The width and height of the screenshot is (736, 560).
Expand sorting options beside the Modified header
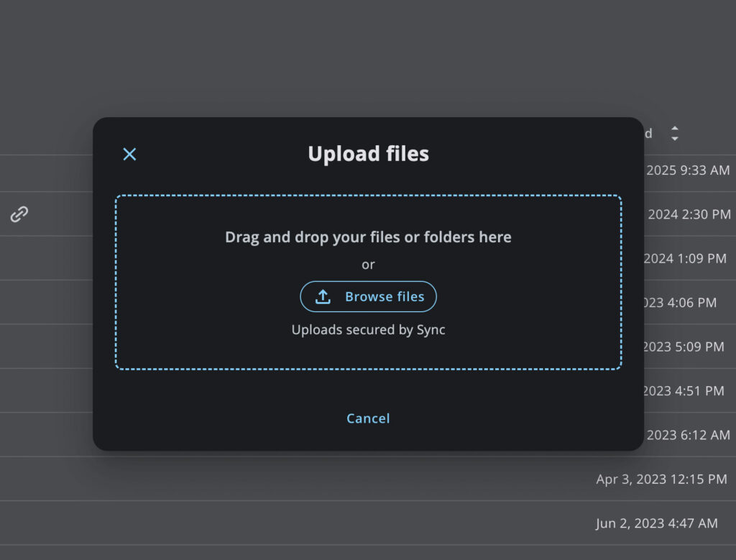(x=675, y=133)
